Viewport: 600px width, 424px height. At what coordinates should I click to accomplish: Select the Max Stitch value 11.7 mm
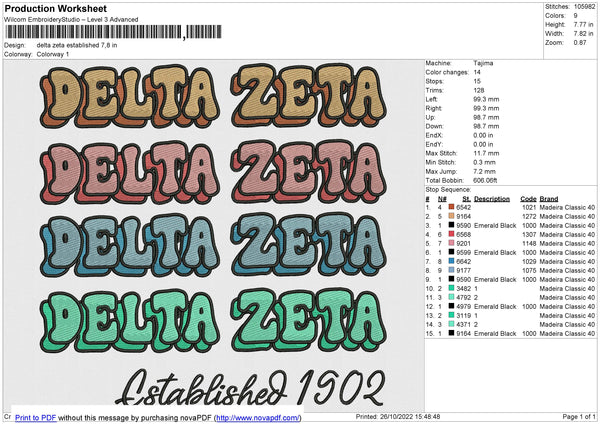486,153
